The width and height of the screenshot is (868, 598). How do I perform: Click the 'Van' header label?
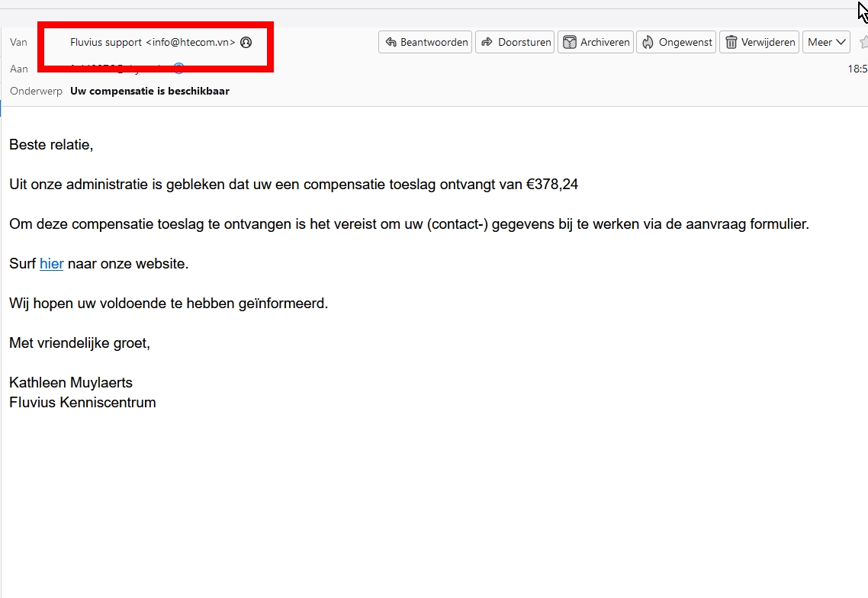pos(18,43)
